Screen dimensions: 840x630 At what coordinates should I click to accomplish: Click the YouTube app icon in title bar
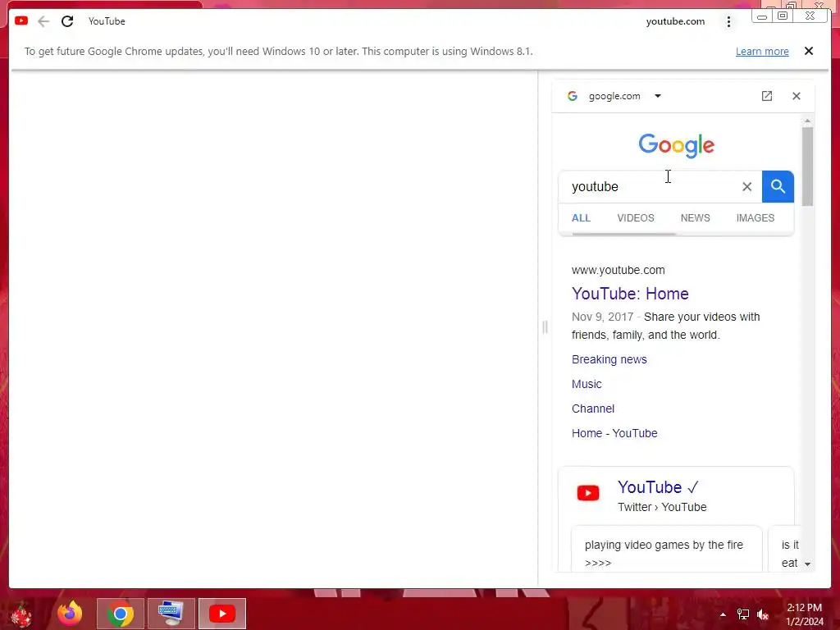pos(21,21)
